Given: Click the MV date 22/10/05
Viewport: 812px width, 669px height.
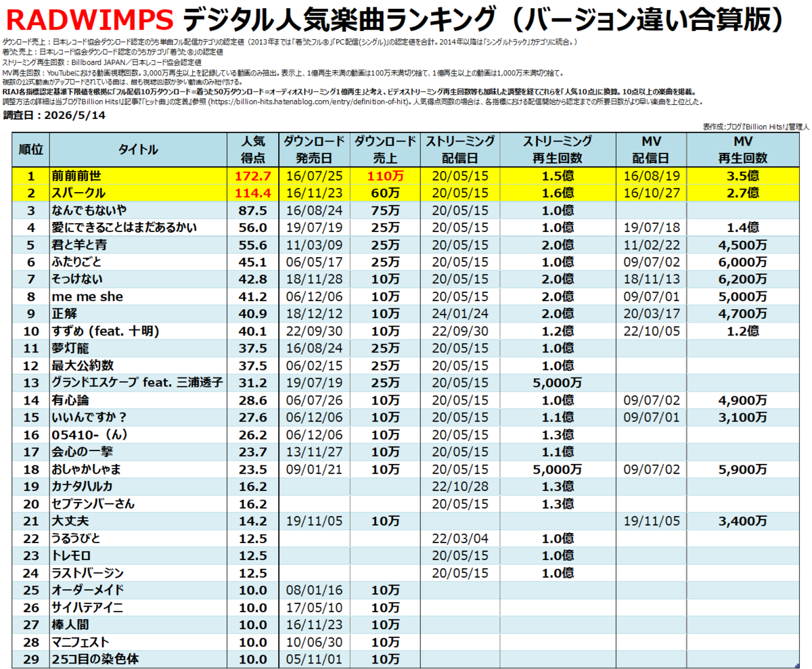Looking at the screenshot, I should pos(651,331).
